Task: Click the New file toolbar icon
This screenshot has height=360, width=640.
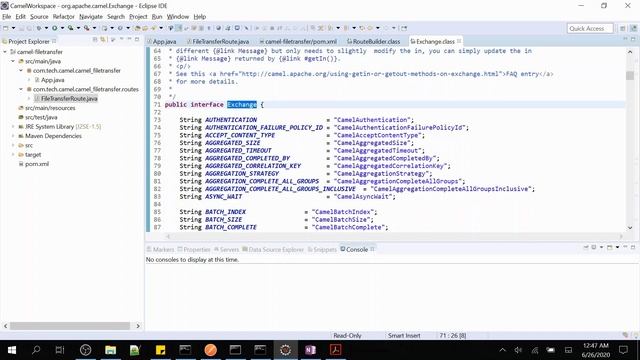Action: coord(6,28)
